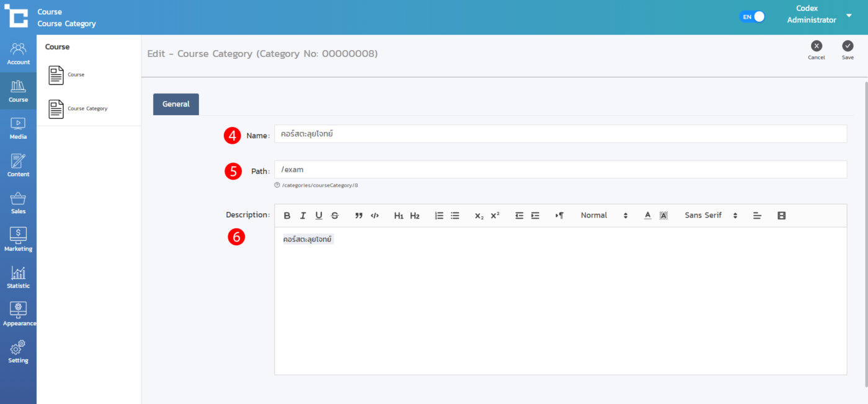Toggle Heading 1 style
Viewport: 868px width, 404px height.
point(399,216)
